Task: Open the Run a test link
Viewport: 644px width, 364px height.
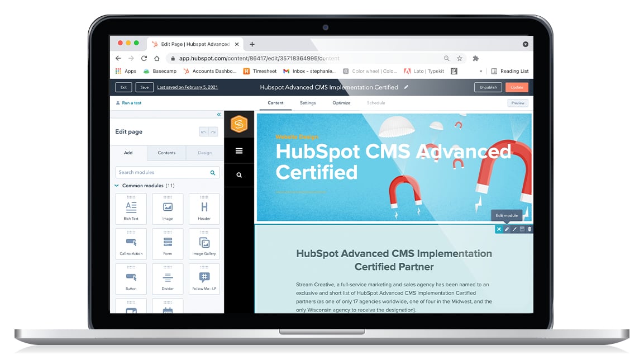Action: pyautogui.click(x=128, y=103)
